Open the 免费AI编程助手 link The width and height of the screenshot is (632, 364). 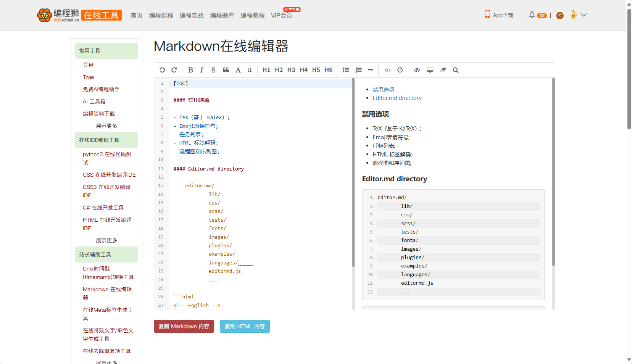pos(101,89)
